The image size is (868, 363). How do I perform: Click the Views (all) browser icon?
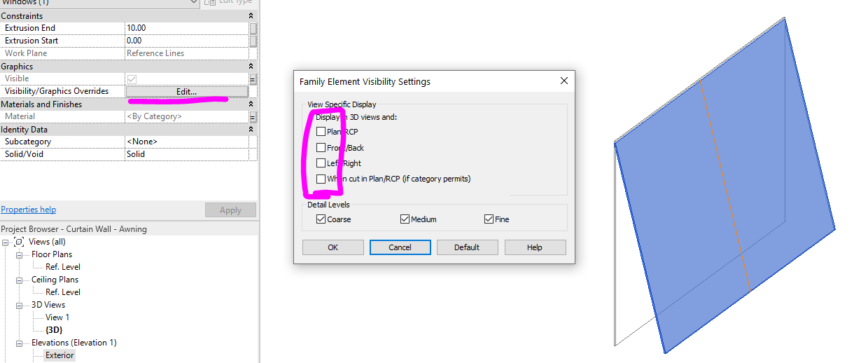19,242
